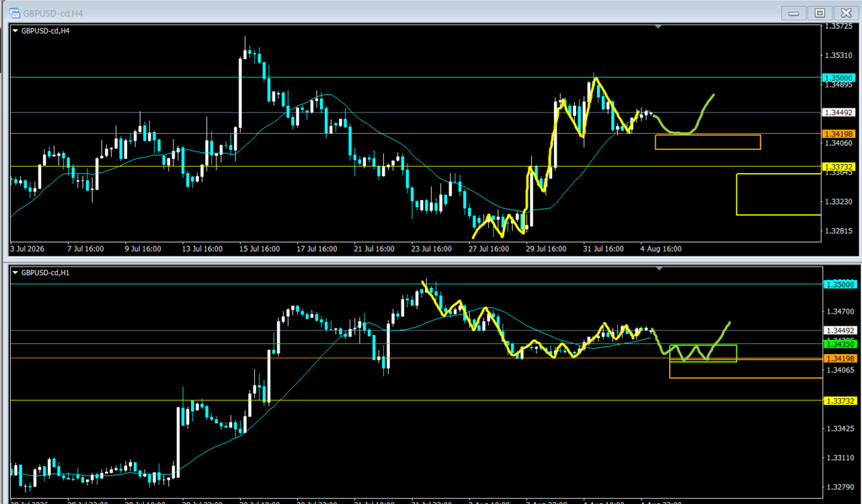
Task: Click the chart shift marker atop H4 chart
Action: pos(658,26)
